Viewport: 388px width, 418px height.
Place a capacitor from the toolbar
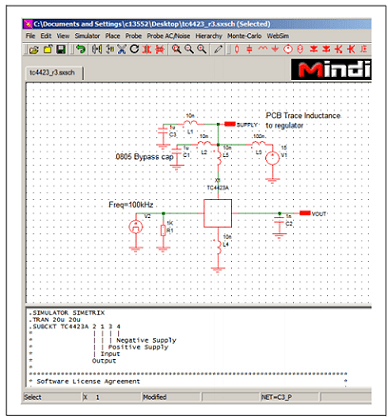[x=249, y=49]
